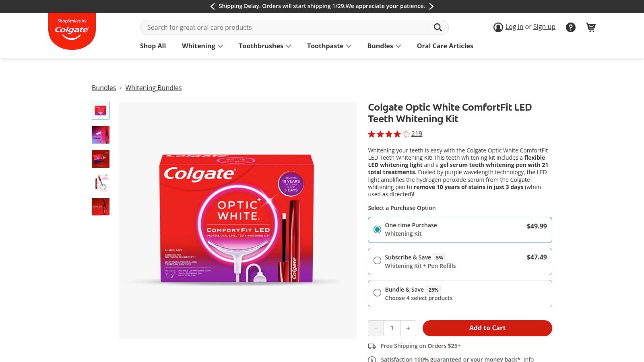
Task: Click the free shipping truck icon
Action: coord(372,346)
